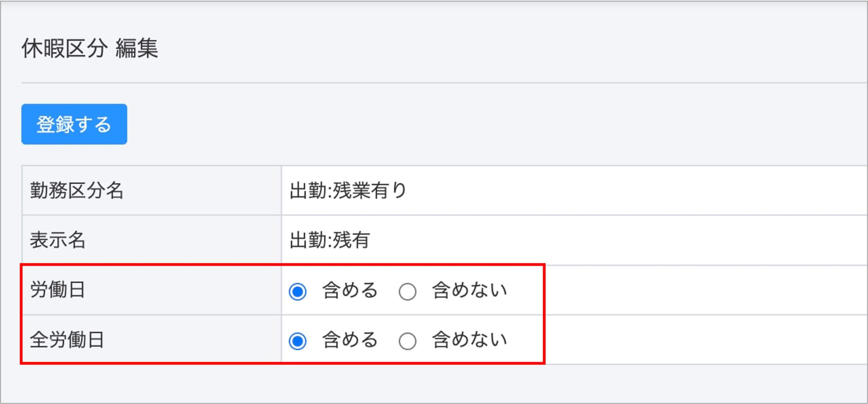The height and width of the screenshot is (404, 868).
Task: Select the 含めない radio circle for 全労働日
Action: (407, 341)
